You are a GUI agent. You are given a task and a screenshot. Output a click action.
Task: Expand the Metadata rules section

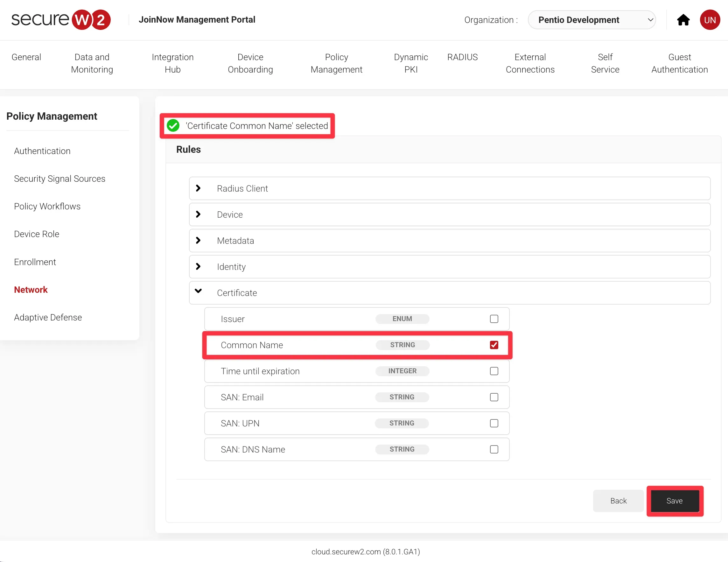(x=198, y=240)
